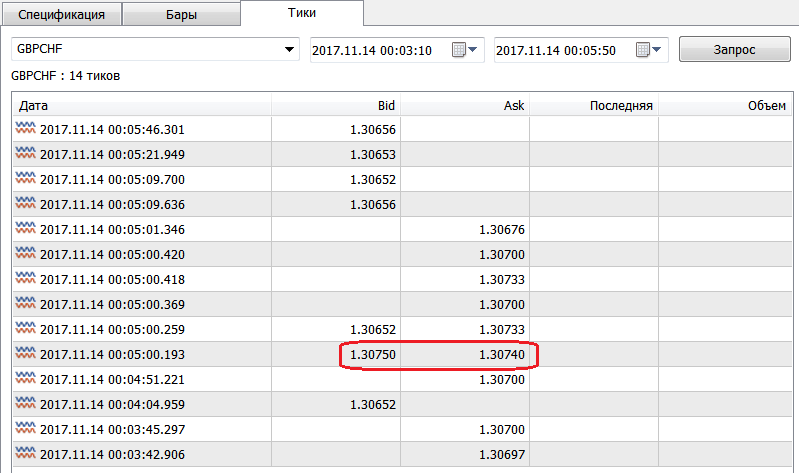Click Ask value 1.30733 at 00:05:00.259
Viewport: 799px width, 473px height.
[501, 329]
